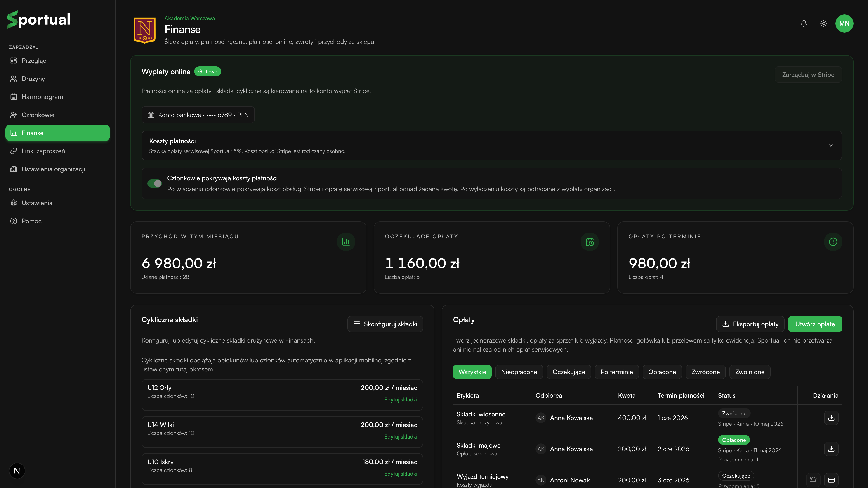Viewport: 868px width, 488px height.
Task: Click Zarządzaj w Stripe button
Action: point(808,74)
